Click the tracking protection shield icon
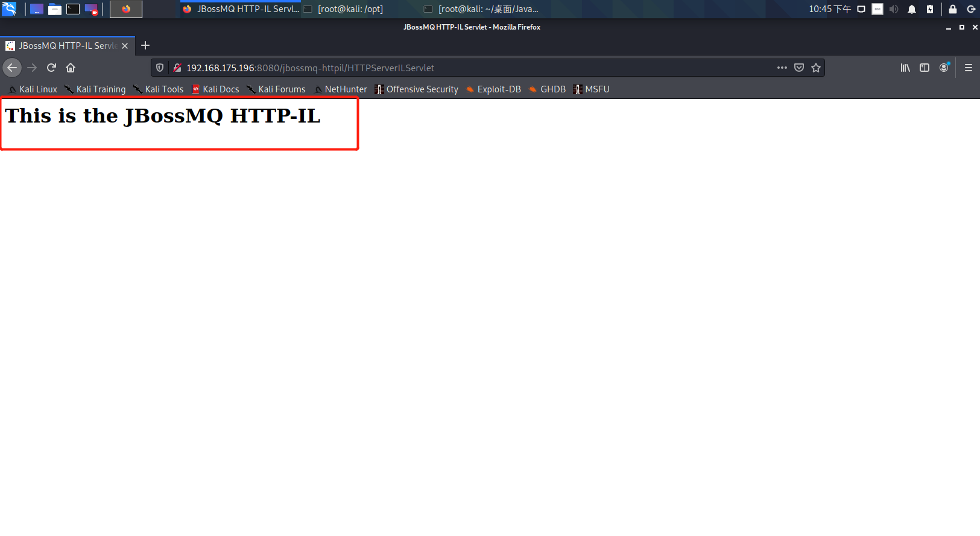 pos(160,68)
